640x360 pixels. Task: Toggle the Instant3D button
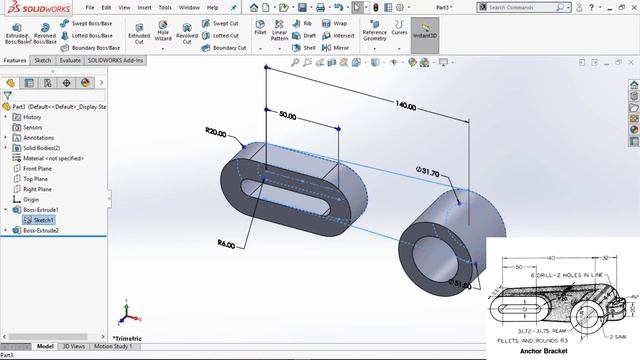point(425,35)
